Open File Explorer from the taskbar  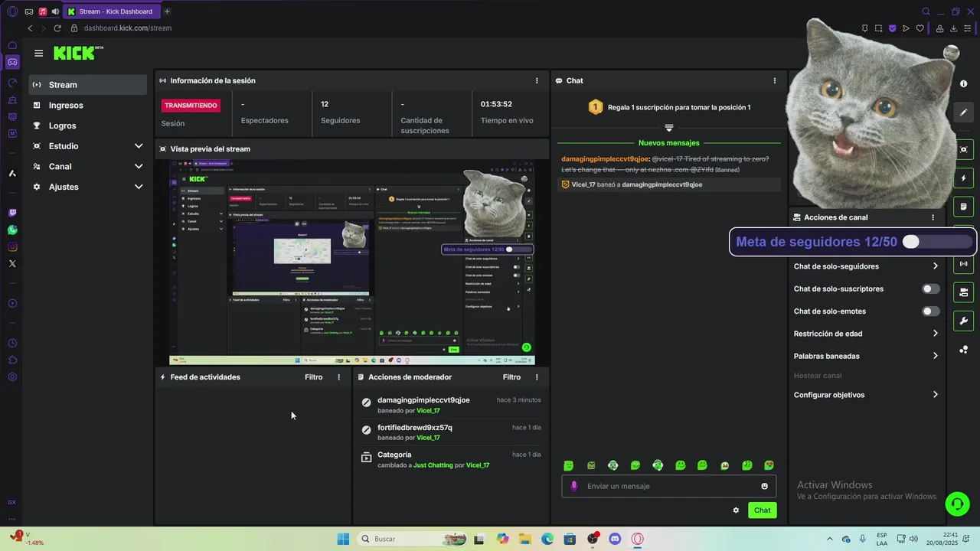pyautogui.click(x=525, y=539)
